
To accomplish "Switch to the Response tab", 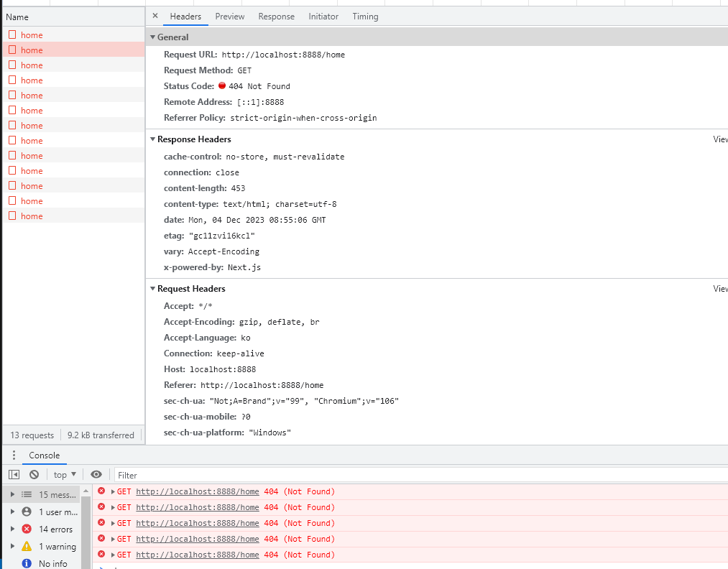I will (276, 17).
